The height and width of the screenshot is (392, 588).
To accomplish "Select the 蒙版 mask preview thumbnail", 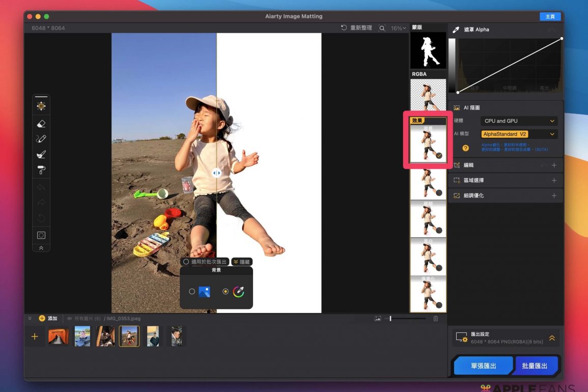I will pos(428,51).
